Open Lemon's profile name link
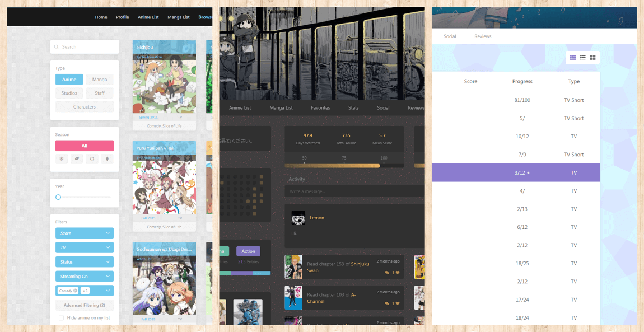The height and width of the screenshot is (332, 644). point(316,217)
